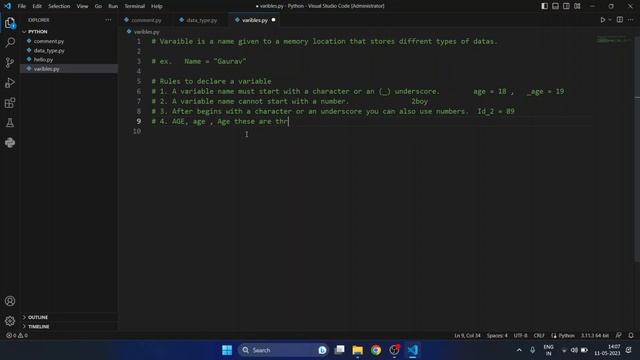Click line number 5 in the gutter

click(139, 81)
